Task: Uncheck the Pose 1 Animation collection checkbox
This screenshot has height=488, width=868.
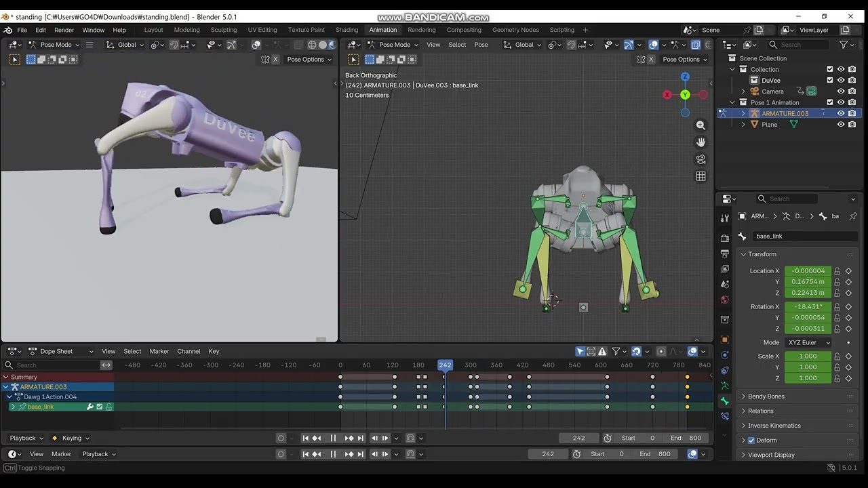Action: point(830,102)
